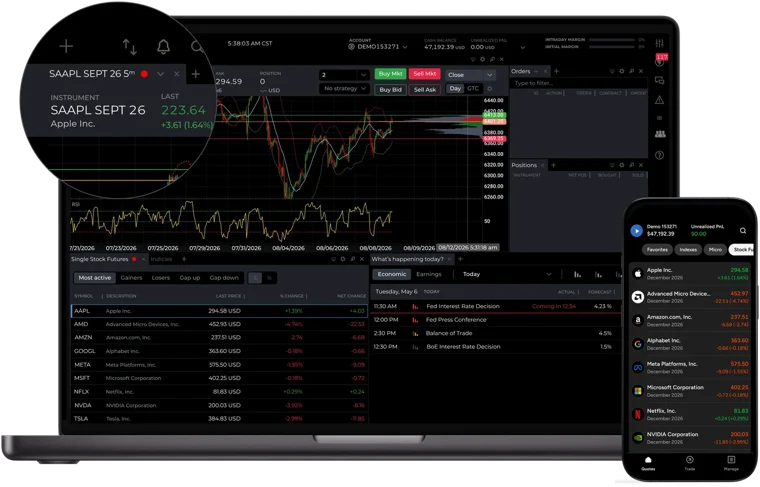
Task: Switch change display to dollar mode
Action: tap(255, 278)
